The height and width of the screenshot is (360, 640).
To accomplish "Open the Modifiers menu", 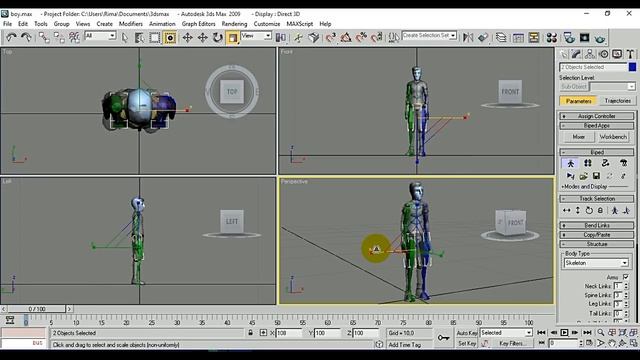I will pyautogui.click(x=131, y=24).
